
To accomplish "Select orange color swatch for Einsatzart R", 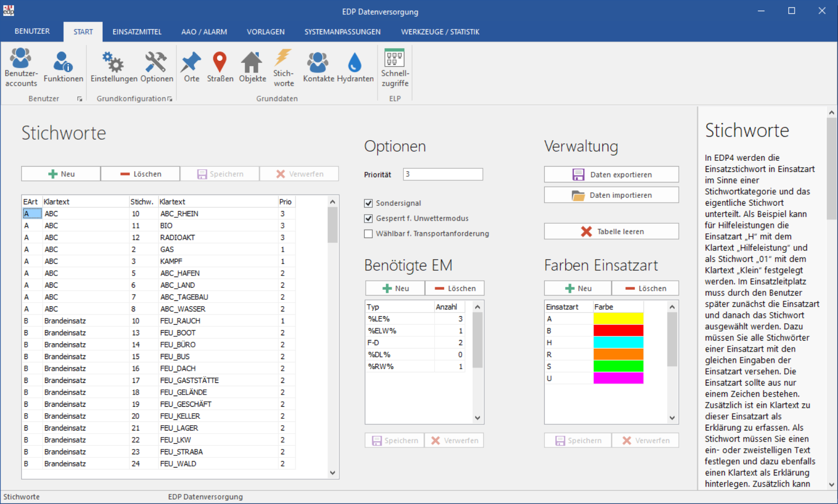I will click(618, 354).
